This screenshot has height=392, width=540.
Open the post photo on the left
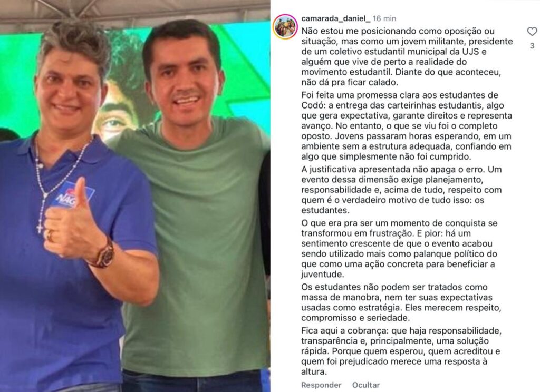[135, 196]
